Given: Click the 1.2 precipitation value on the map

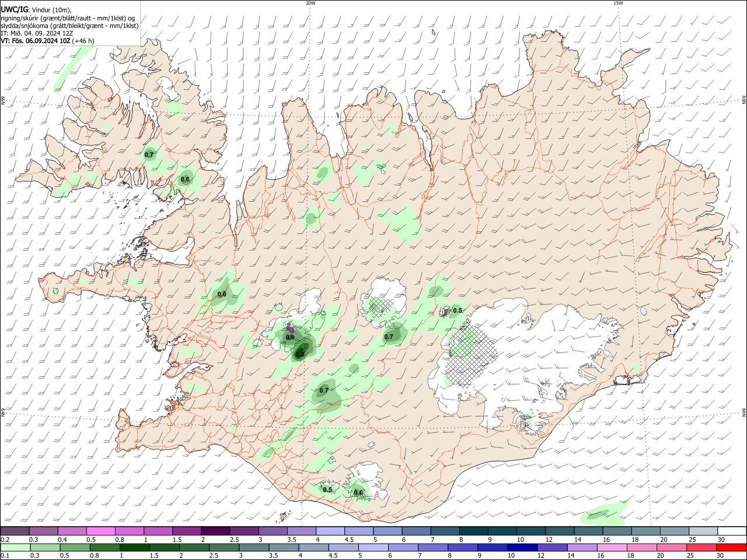Looking at the screenshot, I should tap(300, 353).
